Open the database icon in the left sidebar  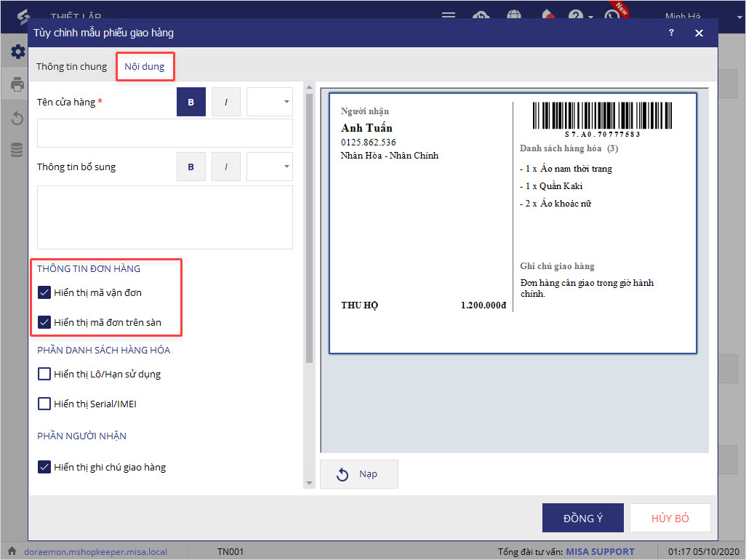pyautogui.click(x=17, y=149)
